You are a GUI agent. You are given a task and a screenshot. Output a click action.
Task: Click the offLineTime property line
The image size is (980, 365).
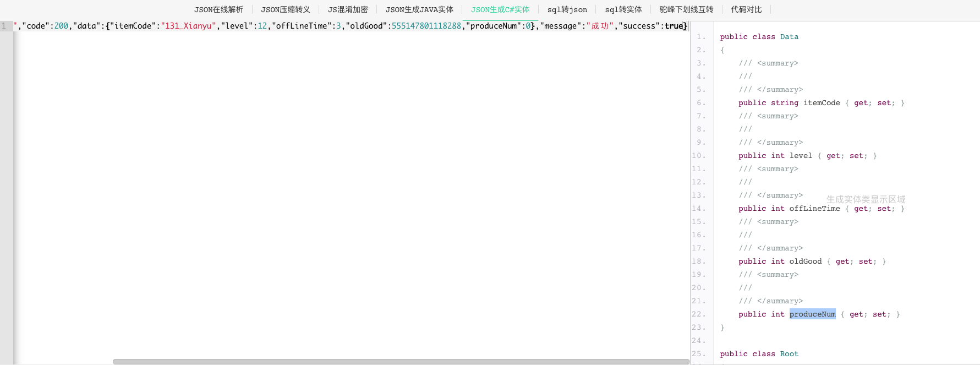pos(822,209)
